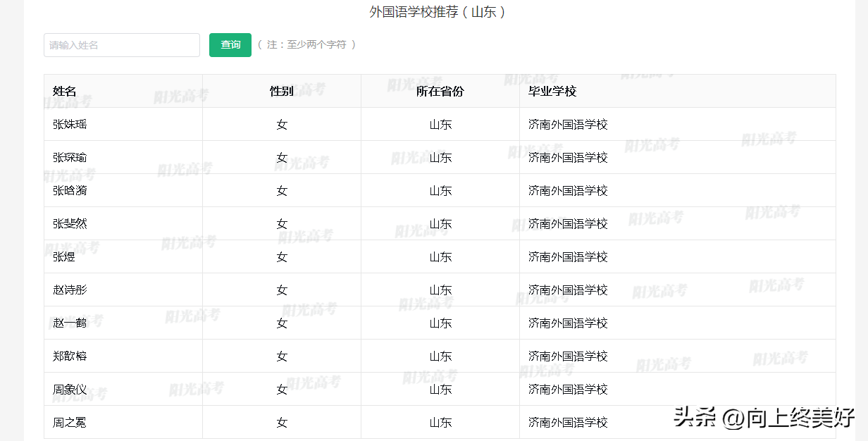868x441 pixels.
Task: Click the 头条 @向上终美好 watermark
Action: pyautogui.click(x=764, y=417)
